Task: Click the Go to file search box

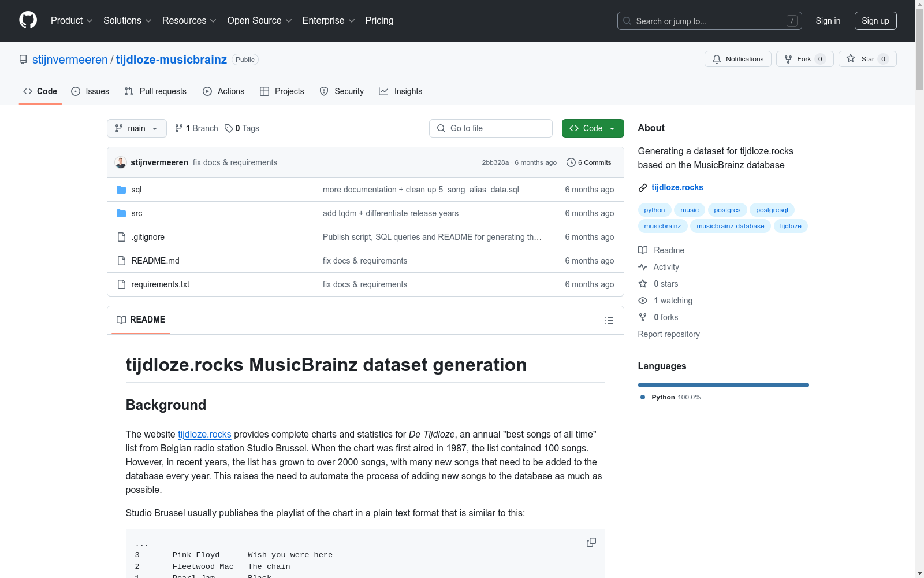Action: pyautogui.click(x=491, y=128)
